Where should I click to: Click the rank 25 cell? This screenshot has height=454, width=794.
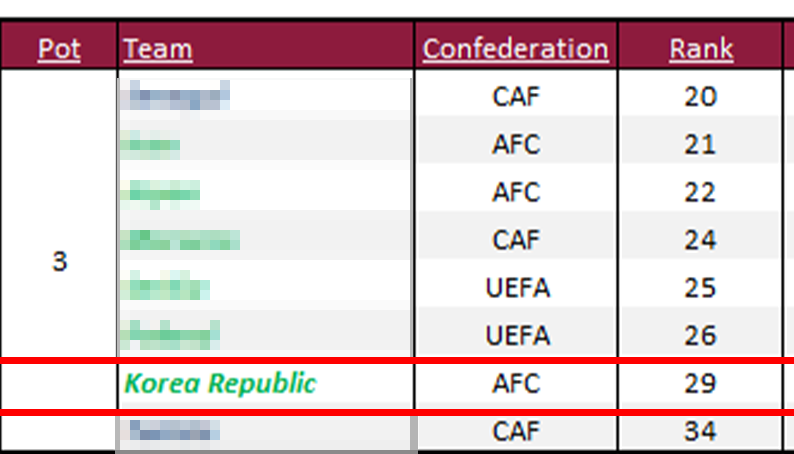[x=700, y=288]
